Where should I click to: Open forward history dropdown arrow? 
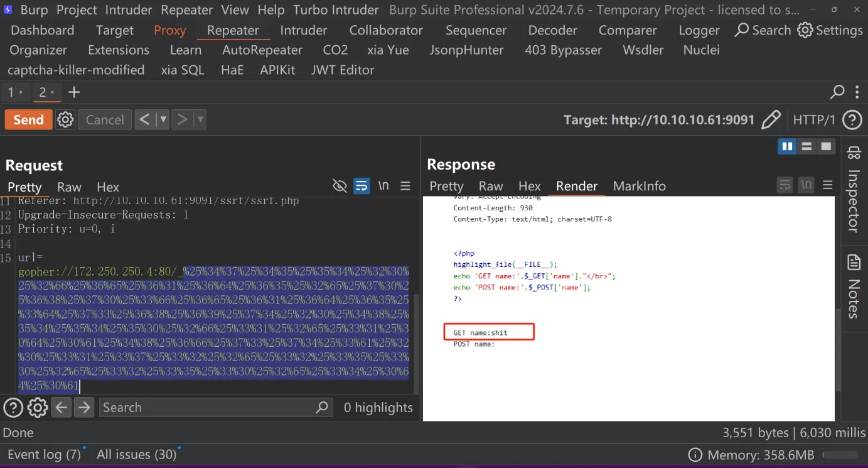point(200,119)
